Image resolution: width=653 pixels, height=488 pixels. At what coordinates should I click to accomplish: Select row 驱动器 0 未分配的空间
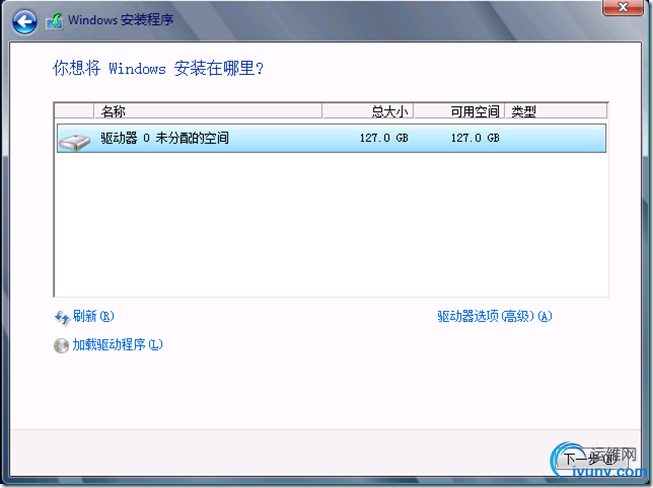pyautogui.click(x=331, y=138)
